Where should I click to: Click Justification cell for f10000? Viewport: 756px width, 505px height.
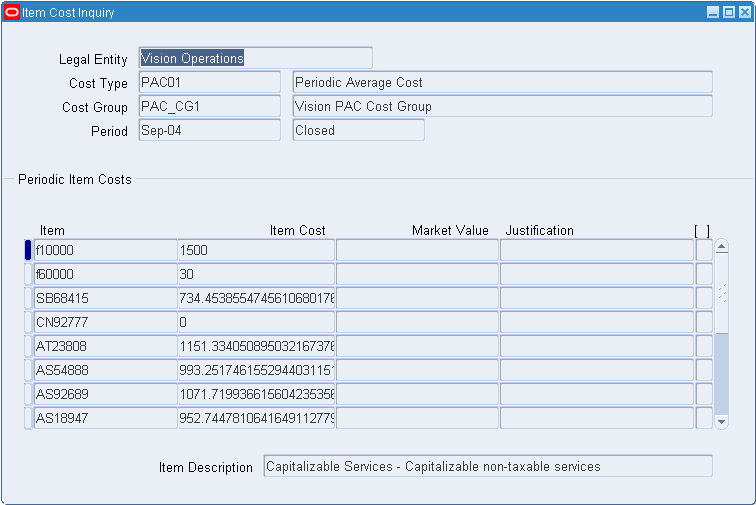click(x=597, y=250)
